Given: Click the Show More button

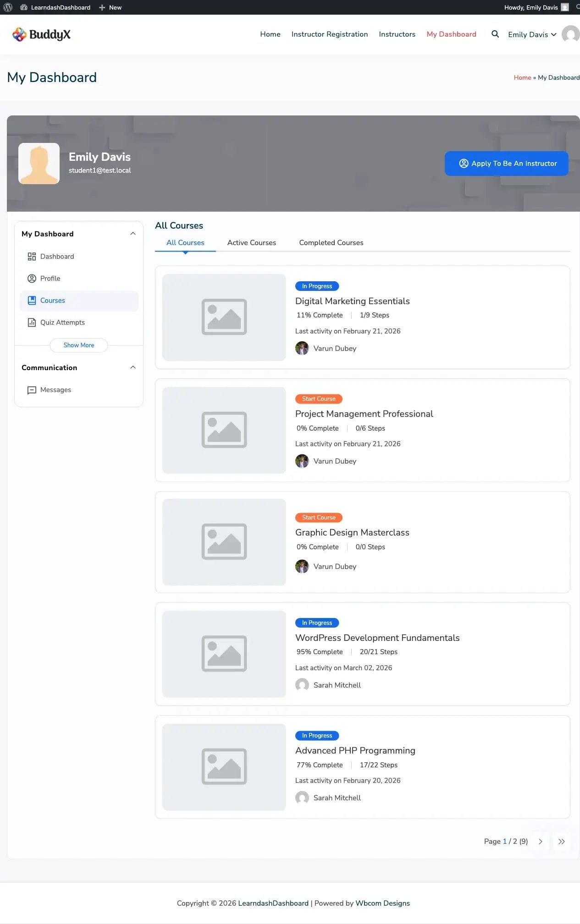Looking at the screenshot, I should [x=79, y=345].
